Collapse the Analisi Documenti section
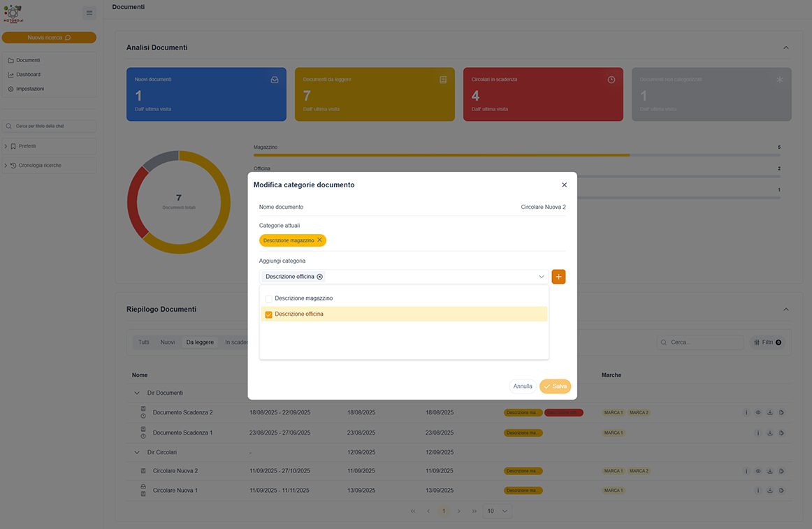812x529 pixels. (x=785, y=48)
